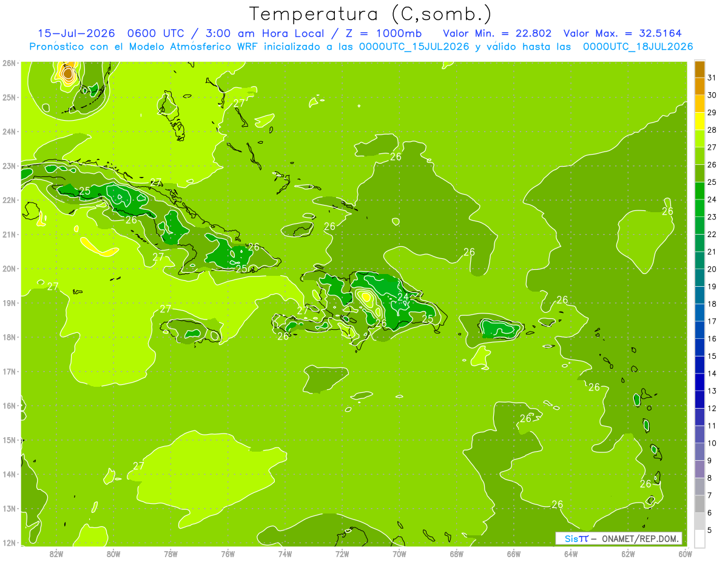Click the 66W longitude axis label
The width and height of the screenshot is (728, 562).
514,554
